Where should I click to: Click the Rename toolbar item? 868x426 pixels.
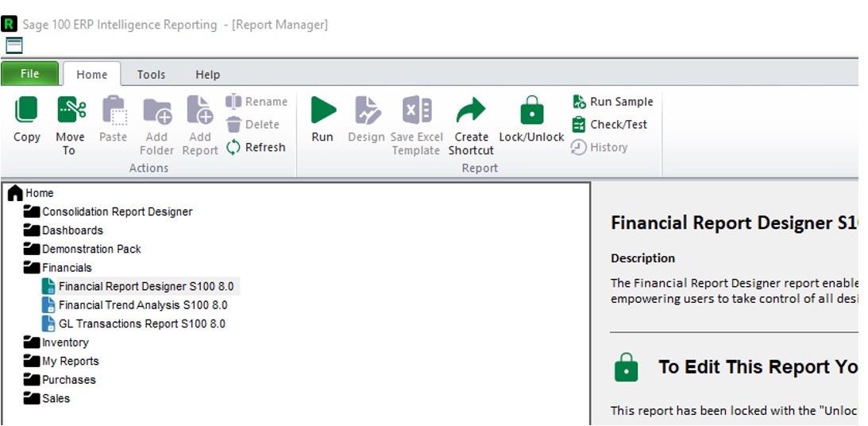pos(257,102)
